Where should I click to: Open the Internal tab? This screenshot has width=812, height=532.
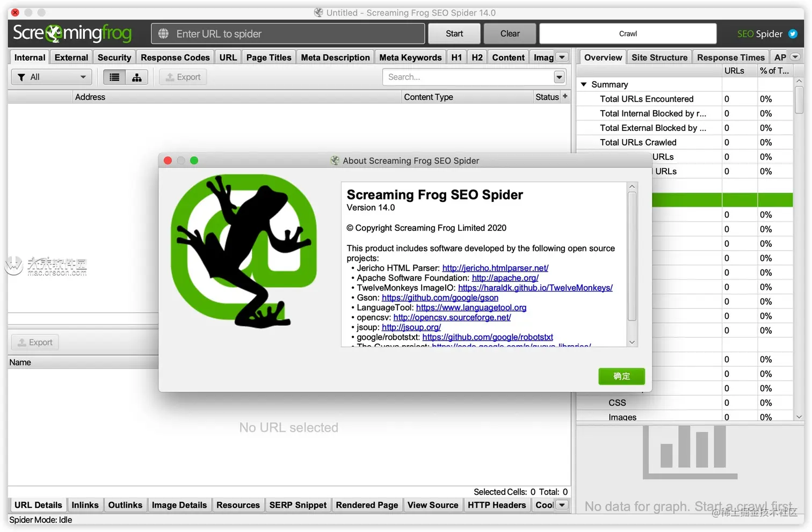pos(30,57)
